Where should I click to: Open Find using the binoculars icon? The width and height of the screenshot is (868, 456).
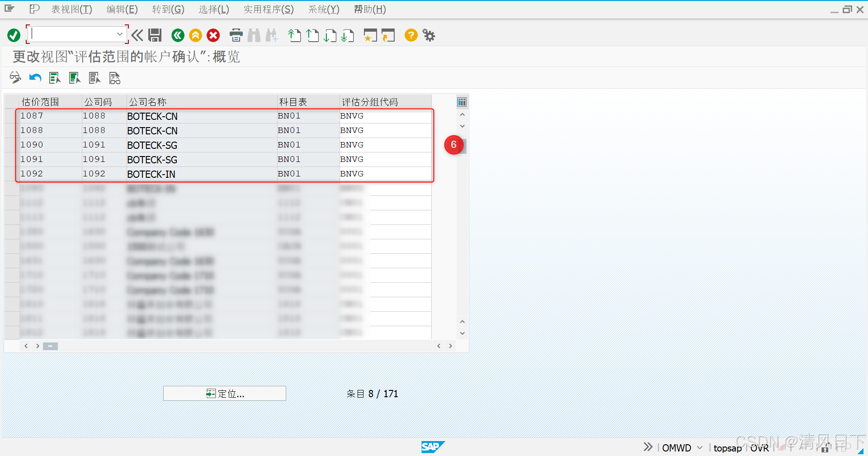254,35
